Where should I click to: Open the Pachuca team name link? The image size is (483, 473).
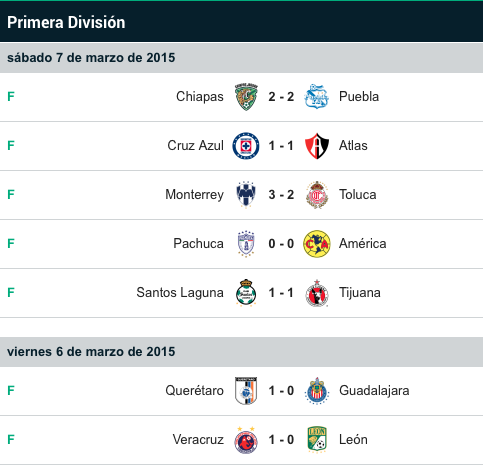198,244
